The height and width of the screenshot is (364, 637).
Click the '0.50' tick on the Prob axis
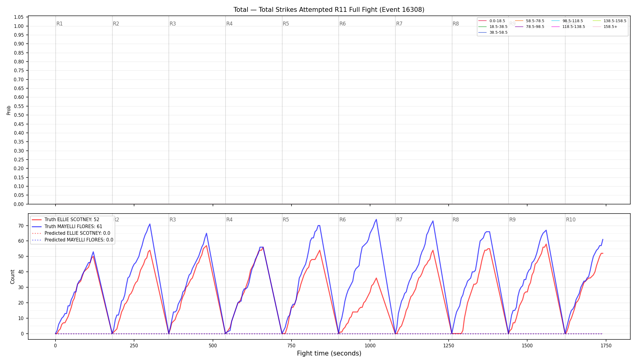tap(19, 115)
